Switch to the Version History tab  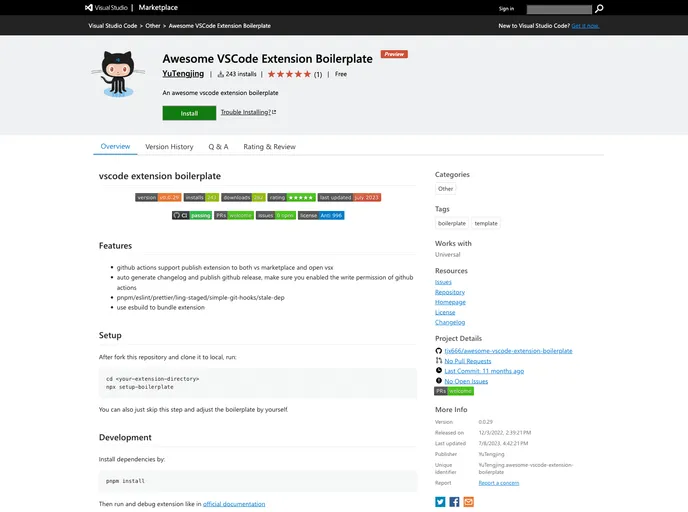point(169,147)
